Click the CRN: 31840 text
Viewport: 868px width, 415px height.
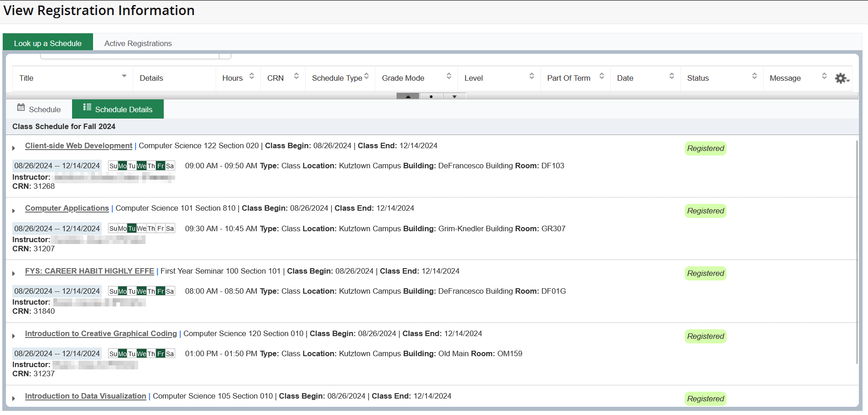(33, 311)
